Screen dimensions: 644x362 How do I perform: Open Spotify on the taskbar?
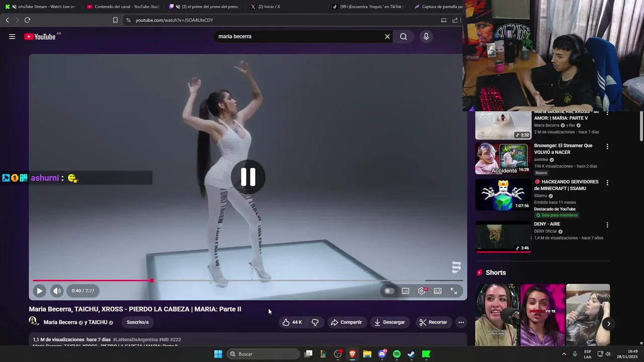coord(396,354)
